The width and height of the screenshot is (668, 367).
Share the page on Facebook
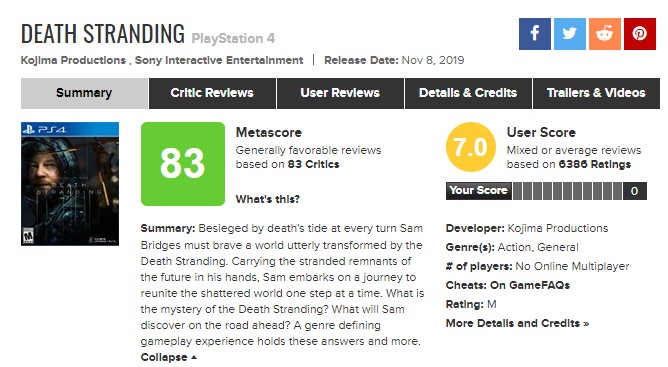pyautogui.click(x=535, y=34)
